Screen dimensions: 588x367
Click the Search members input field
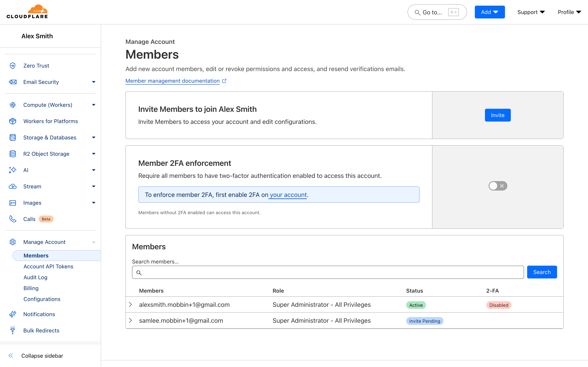[328, 272]
